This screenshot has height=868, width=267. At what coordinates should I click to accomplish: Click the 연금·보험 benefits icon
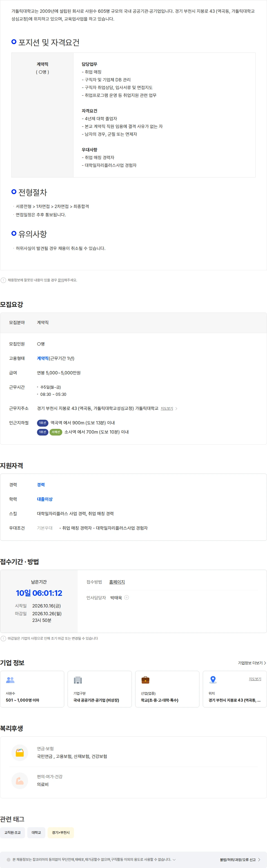(x=20, y=752)
